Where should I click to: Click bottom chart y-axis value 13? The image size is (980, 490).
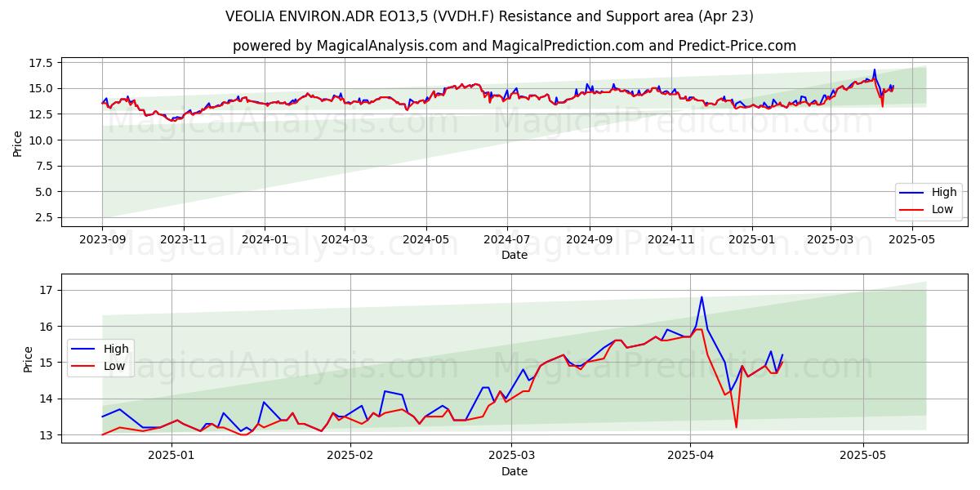pos(46,435)
